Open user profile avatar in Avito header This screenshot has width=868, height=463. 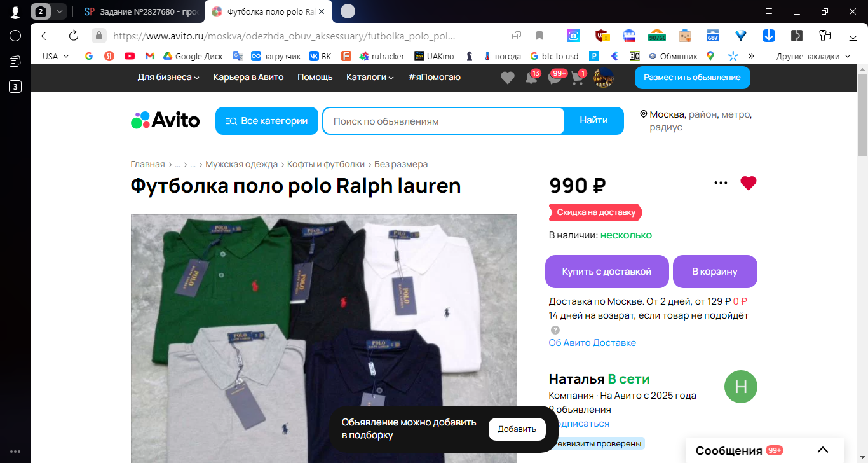tap(603, 78)
